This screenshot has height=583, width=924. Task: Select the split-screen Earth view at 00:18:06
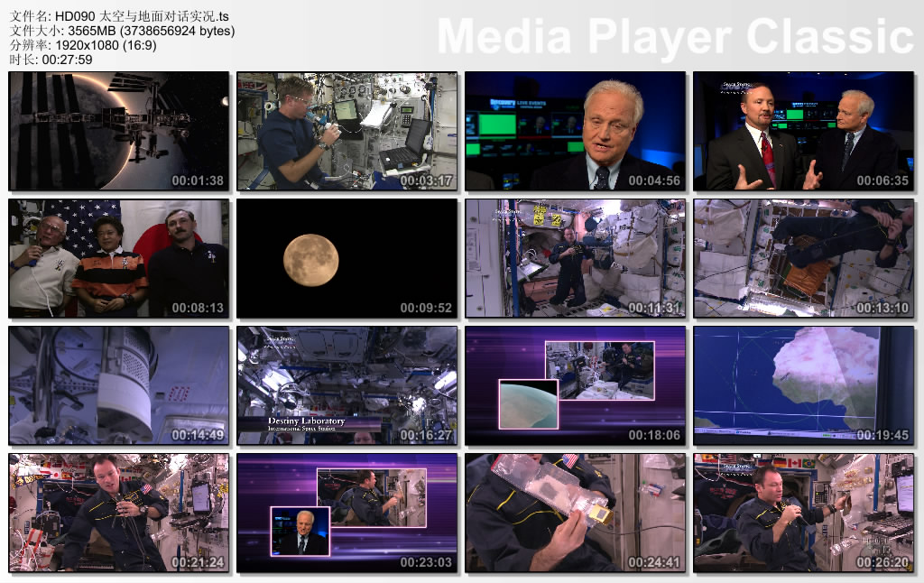tap(576, 386)
